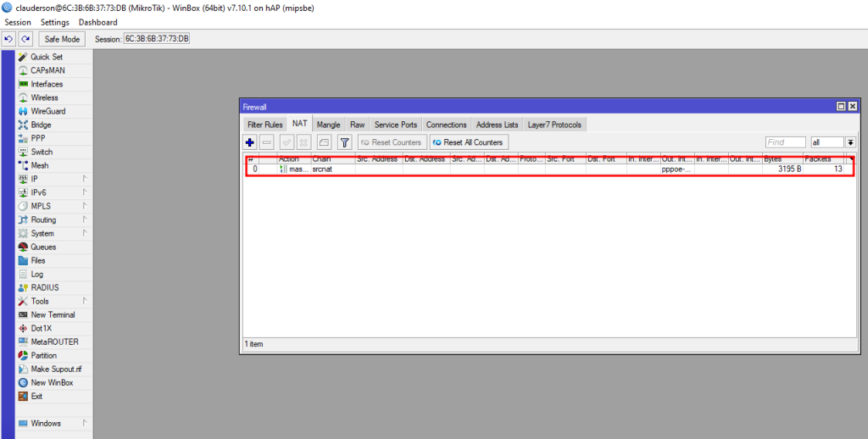Viewport: 868px width, 439px height.
Task: Open the 'all' filter dropdown in Firewall
Action: 850,142
